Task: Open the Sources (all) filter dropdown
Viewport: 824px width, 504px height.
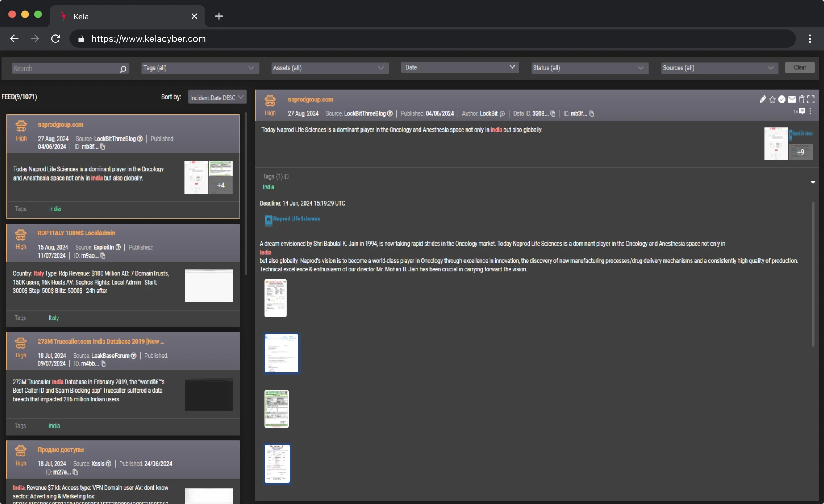Action: (x=719, y=68)
